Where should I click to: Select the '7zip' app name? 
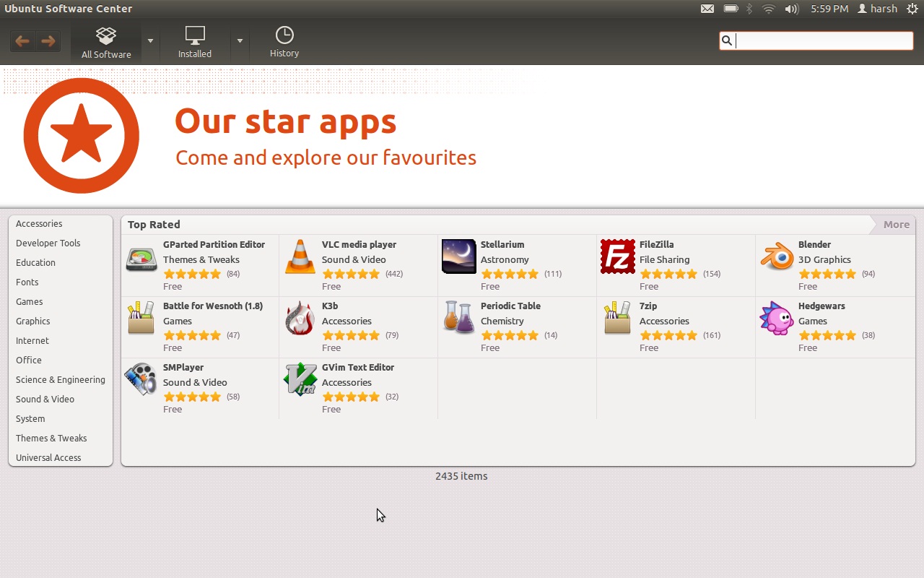pos(648,306)
